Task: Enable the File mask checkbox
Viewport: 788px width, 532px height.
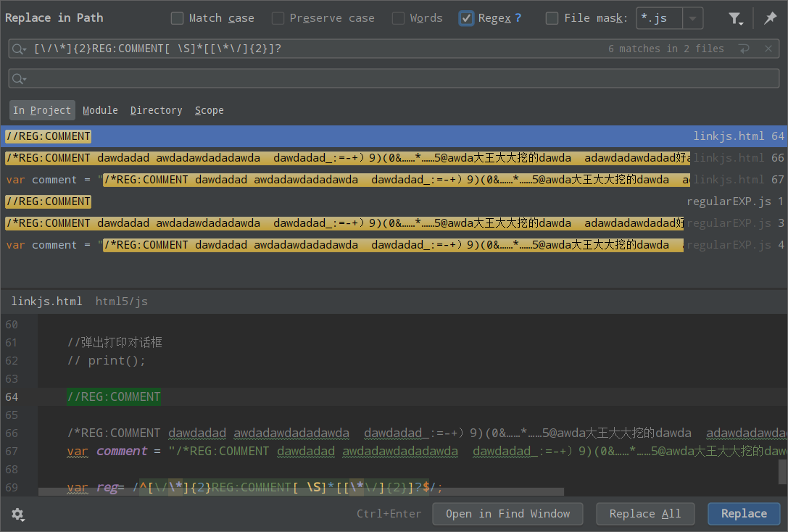Action: click(x=551, y=17)
